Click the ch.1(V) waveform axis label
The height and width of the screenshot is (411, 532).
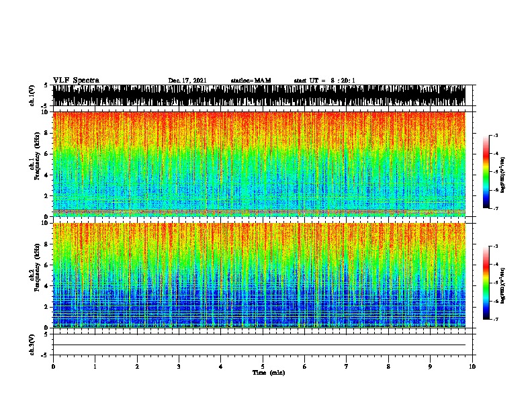(32, 95)
